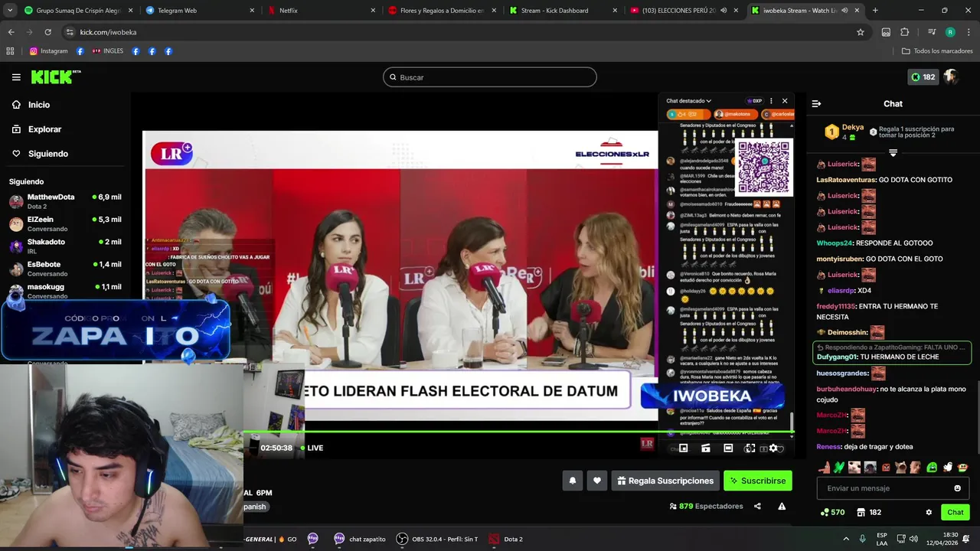Open the user profile avatar menu
Image resolution: width=980 pixels, height=551 pixels.
(951, 77)
